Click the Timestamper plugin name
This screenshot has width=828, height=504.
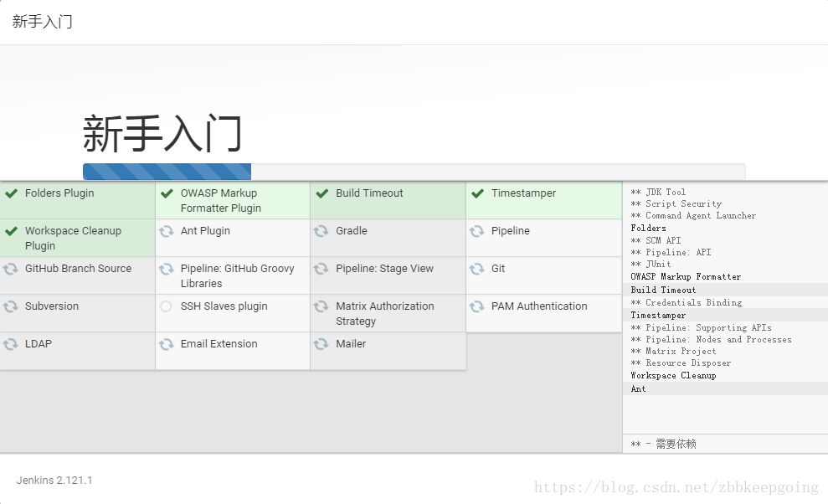click(523, 193)
